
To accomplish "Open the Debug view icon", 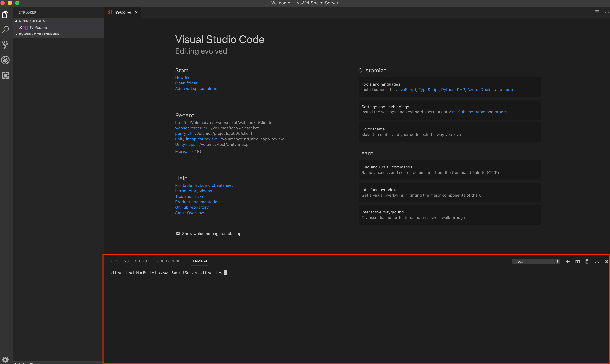I will [x=5, y=60].
